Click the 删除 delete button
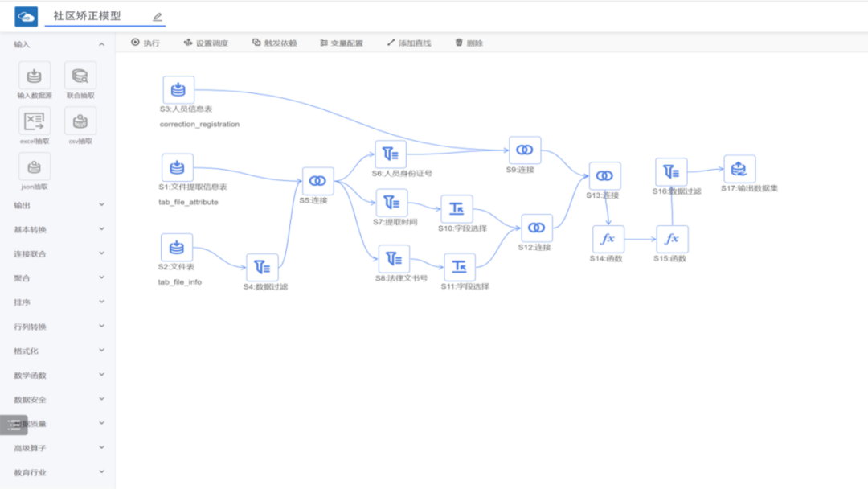The image size is (868, 489). coord(469,43)
